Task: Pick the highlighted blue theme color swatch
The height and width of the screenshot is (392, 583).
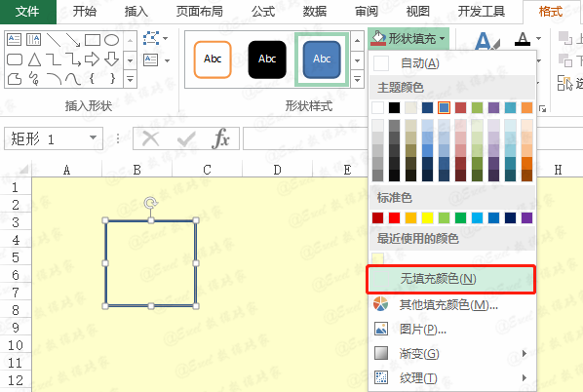Action: [x=444, y=108]
